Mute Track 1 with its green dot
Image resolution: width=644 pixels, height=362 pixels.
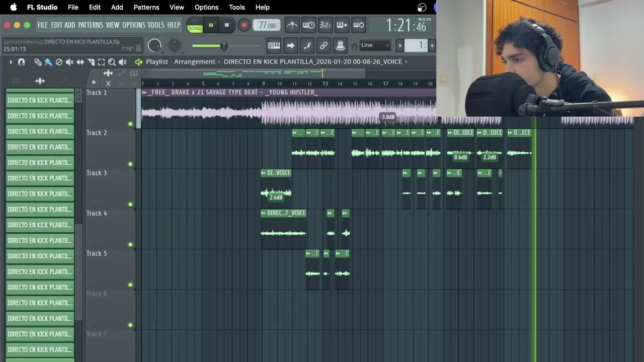(x=130, y=124)
